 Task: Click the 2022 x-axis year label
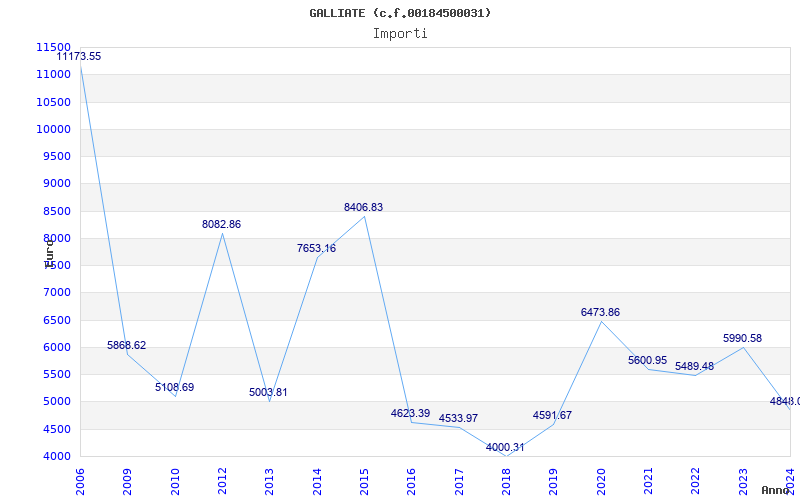(695, 482)
